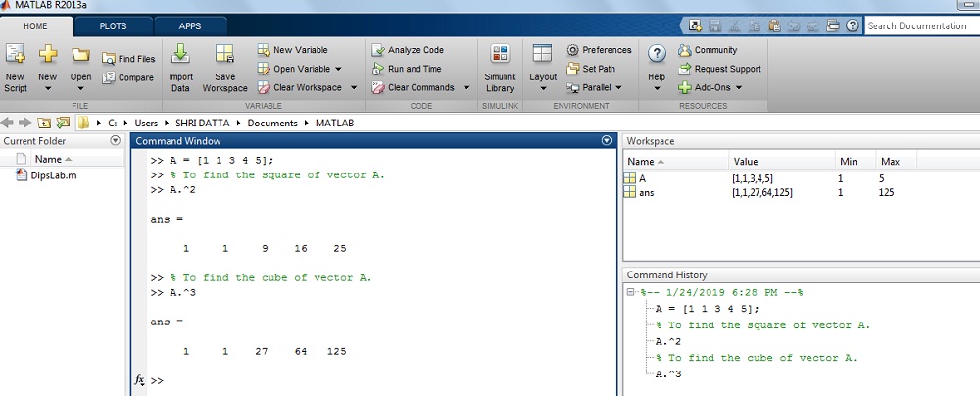Viewport: 980px width, 396px height.
Task: Select the ans variable in Workspace
Action: 646,193
